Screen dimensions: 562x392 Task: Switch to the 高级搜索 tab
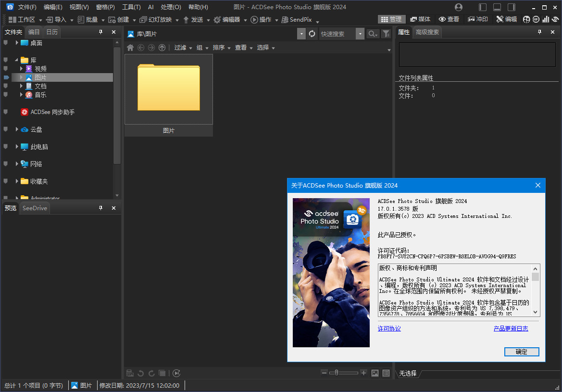coord(427,32)
